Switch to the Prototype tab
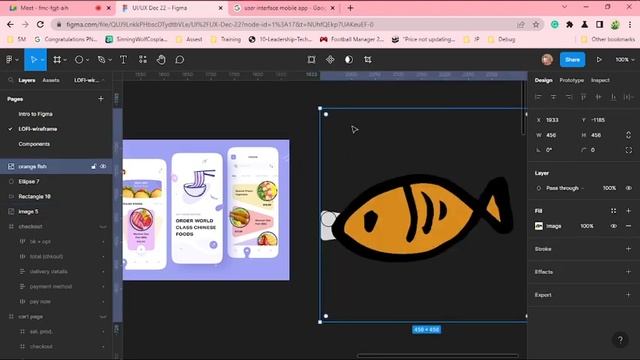640x360 pixels. pos(571,80)
